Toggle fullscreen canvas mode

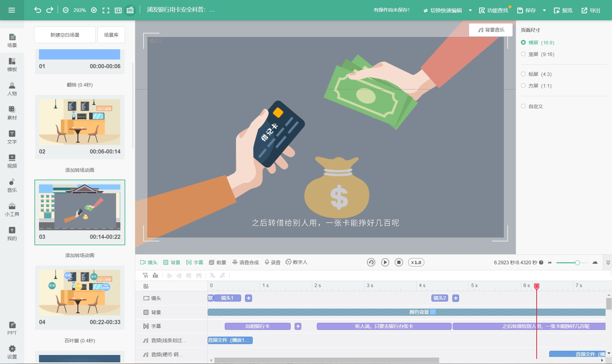coord(106,10)
